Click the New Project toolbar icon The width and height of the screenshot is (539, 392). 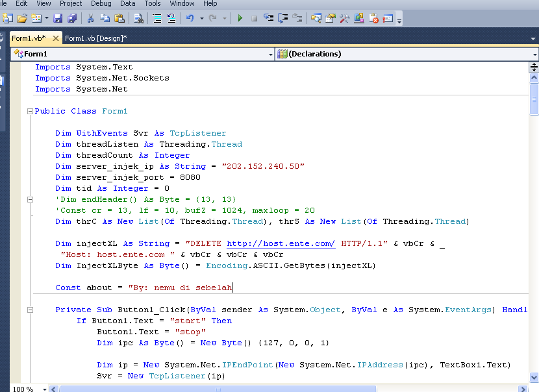(8, 18)
